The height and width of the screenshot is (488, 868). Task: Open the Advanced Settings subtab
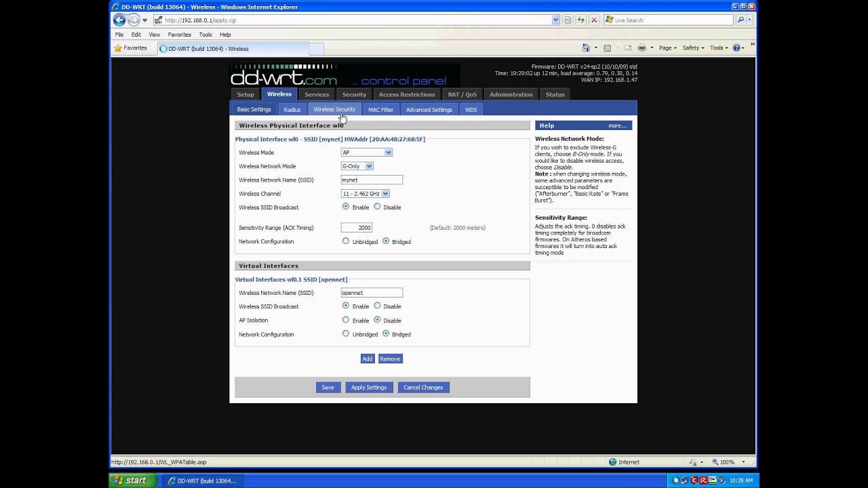429,110
